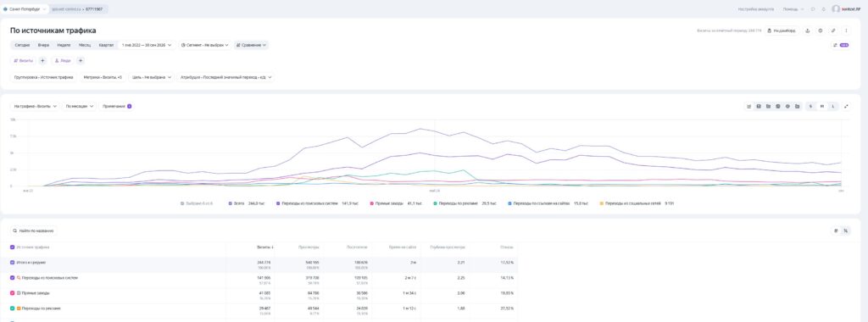Open the На графике - Визиты dropdown
The image size is (868, 322).
pyautogui.click(x=36, y=106)
